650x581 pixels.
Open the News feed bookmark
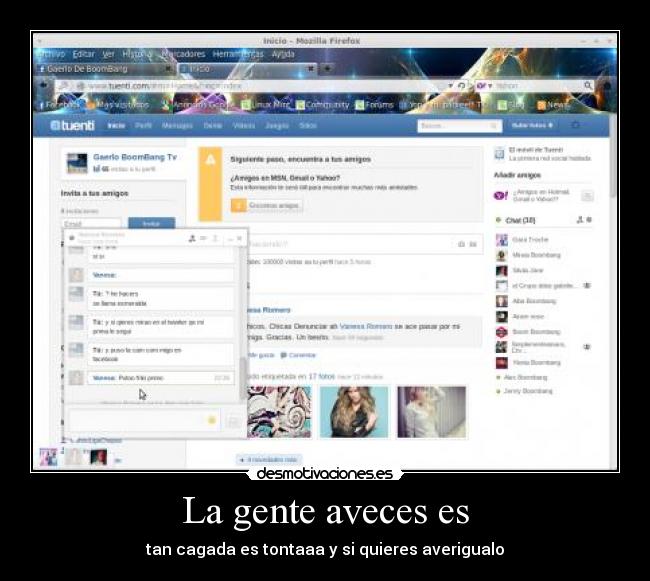tap(553, 105)
